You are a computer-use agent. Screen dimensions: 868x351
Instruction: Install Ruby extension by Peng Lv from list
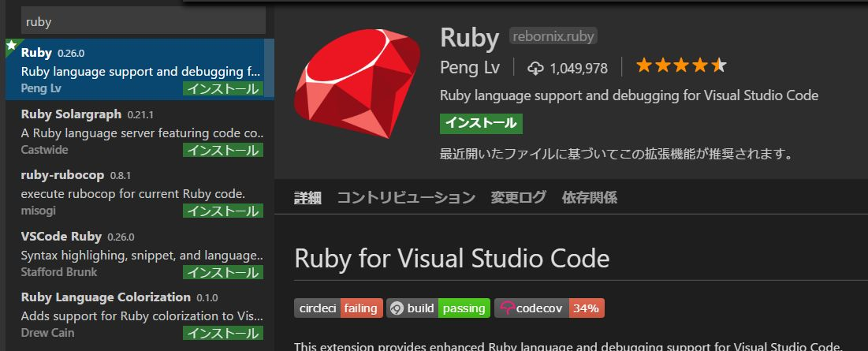click(223, 88)
